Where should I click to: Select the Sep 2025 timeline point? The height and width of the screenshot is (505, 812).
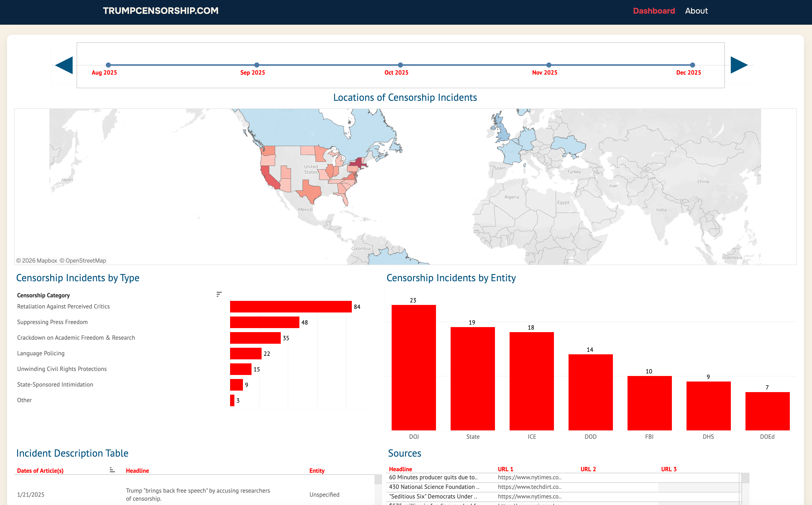(x=257, y=65)
